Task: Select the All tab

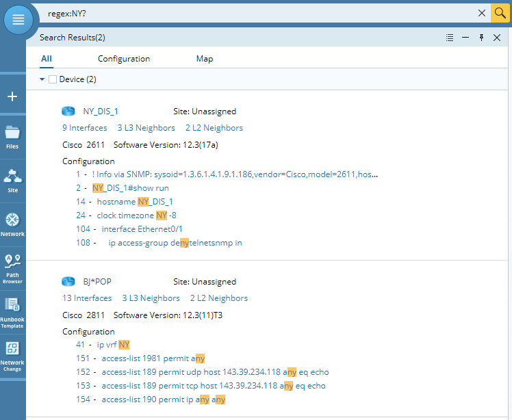Action: pos(47,59)
